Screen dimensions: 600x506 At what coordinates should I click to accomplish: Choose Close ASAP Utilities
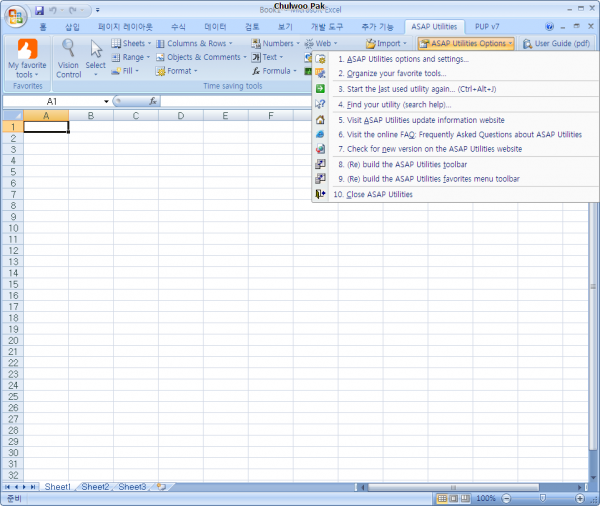click(x=455, y=194)
